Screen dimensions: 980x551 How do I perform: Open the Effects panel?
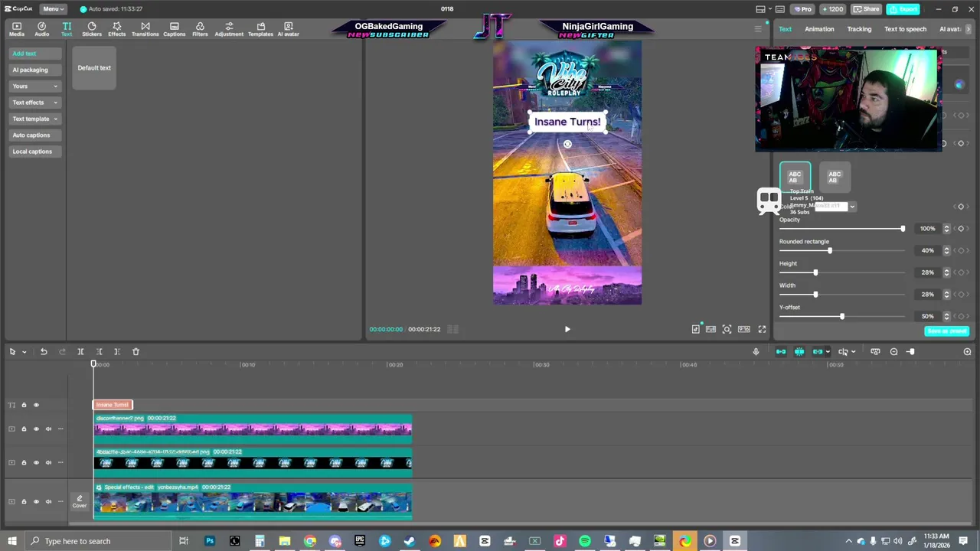tap(116, 29)
